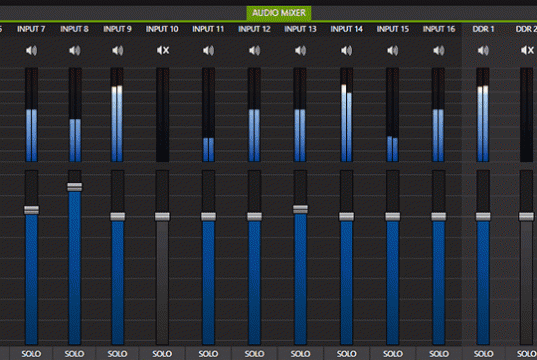This screenshot has width=537, height=360.
Task: Click the INPUT 16 volume fader handle
Action: pos(439,216)
